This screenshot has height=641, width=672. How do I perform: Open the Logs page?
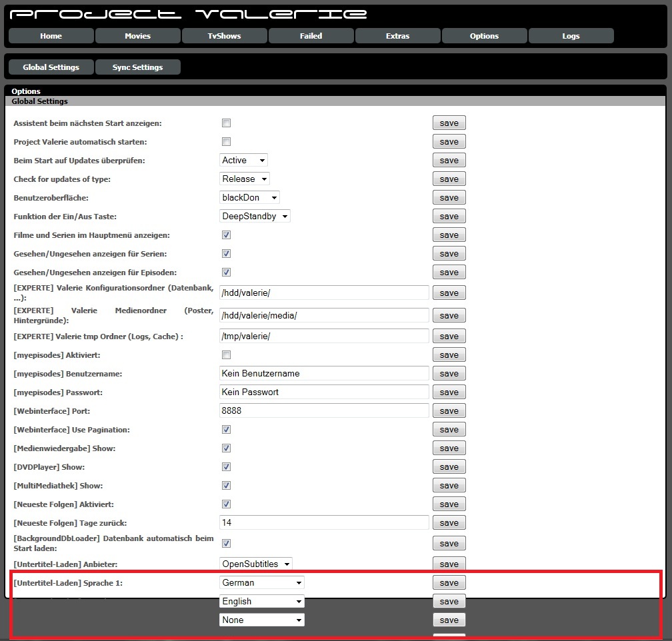[x=571, y=36]
